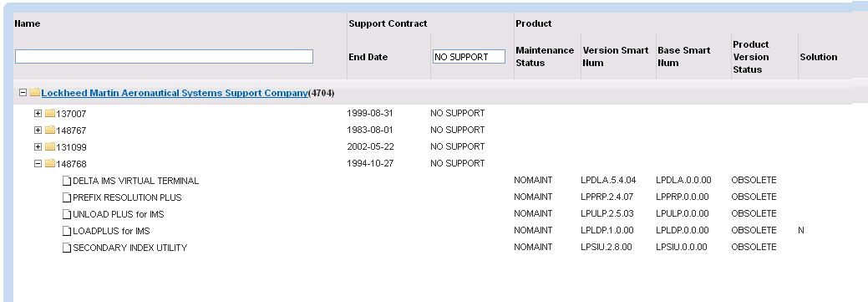
Task: Select PREFIX RESOLUTION PLUS document icon
Action: pos(67,197)
